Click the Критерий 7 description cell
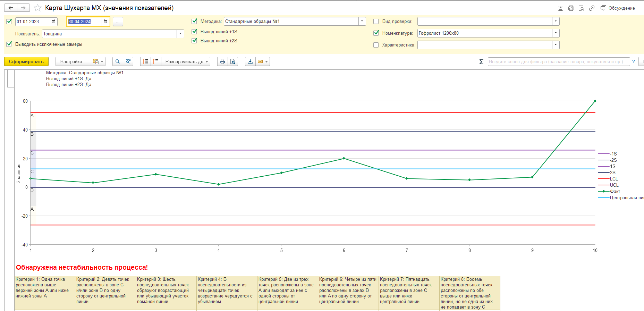Image resolution: width=644 pixels, height=311 pixels. click(409, 293)
